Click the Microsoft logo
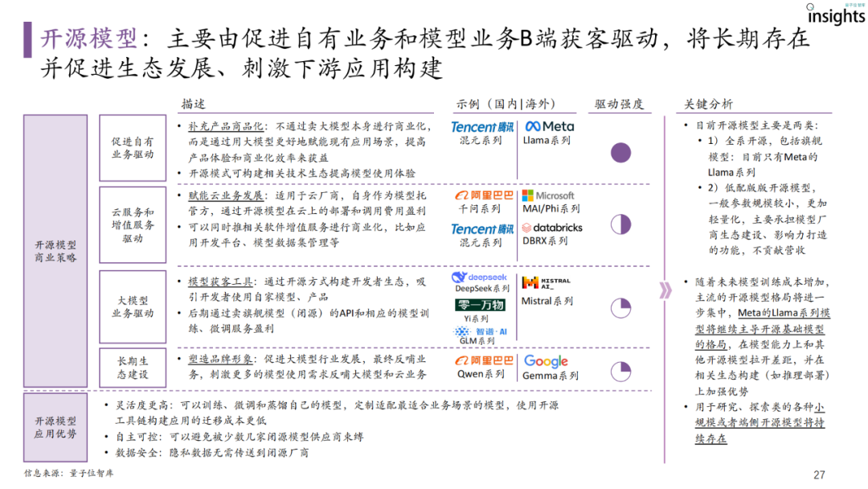This screenshot has height=489, width=868. pyautogui.click(x=548, y=195)
